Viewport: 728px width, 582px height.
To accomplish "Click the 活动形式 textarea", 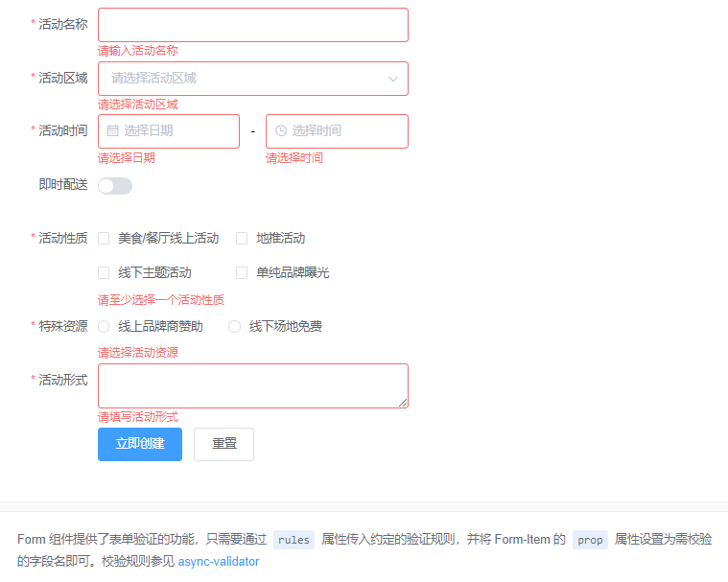I will 253,386.
